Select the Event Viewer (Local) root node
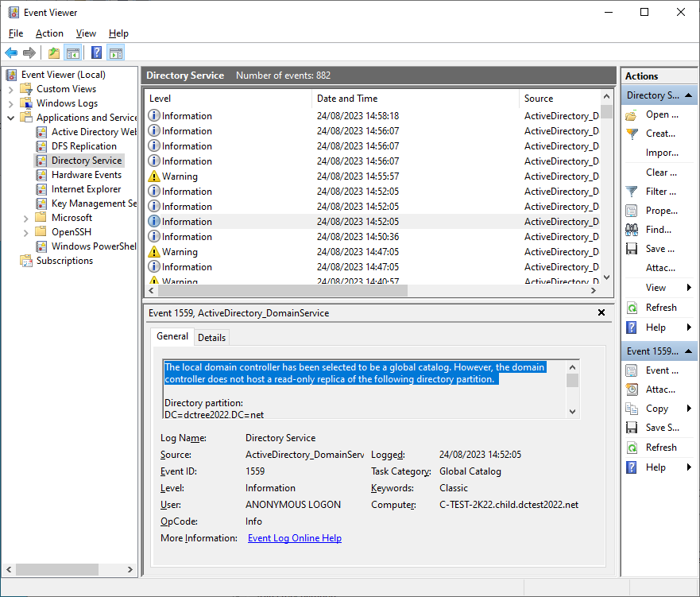Screen dimensions: 700x597 click(x=63, y=75)
